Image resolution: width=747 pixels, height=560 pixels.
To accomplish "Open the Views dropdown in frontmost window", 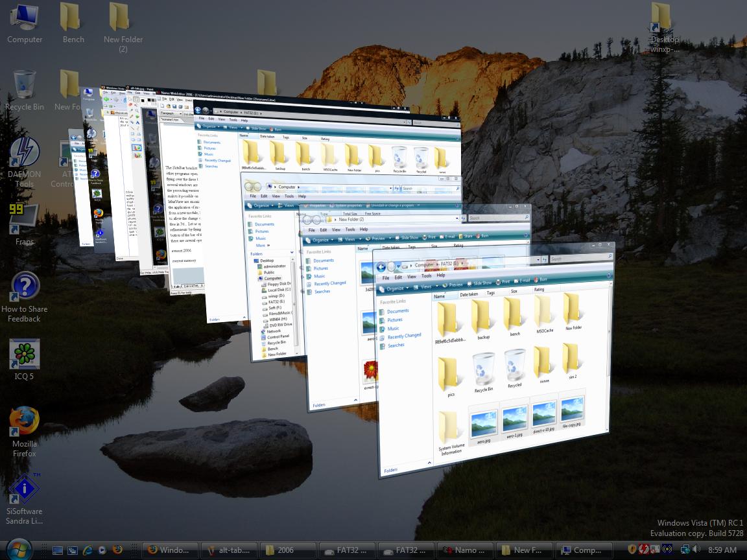I will [425, 286].
